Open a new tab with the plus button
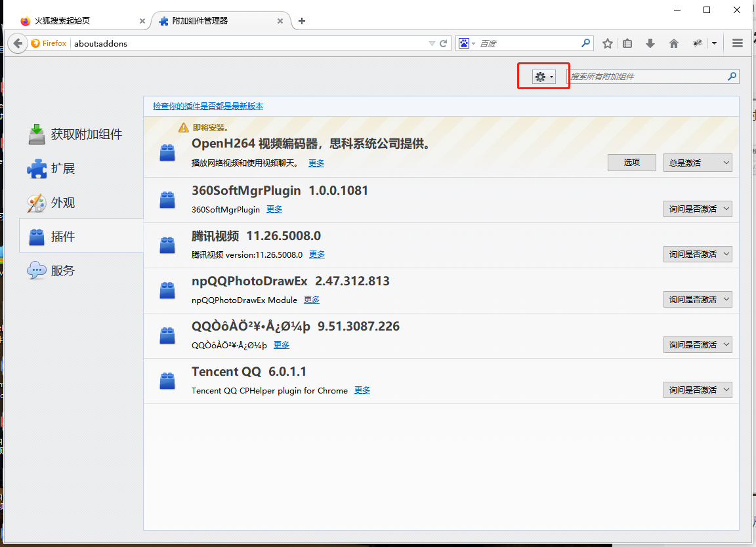The height and width of the screenshot is (547, 756). tap(302, 21)
